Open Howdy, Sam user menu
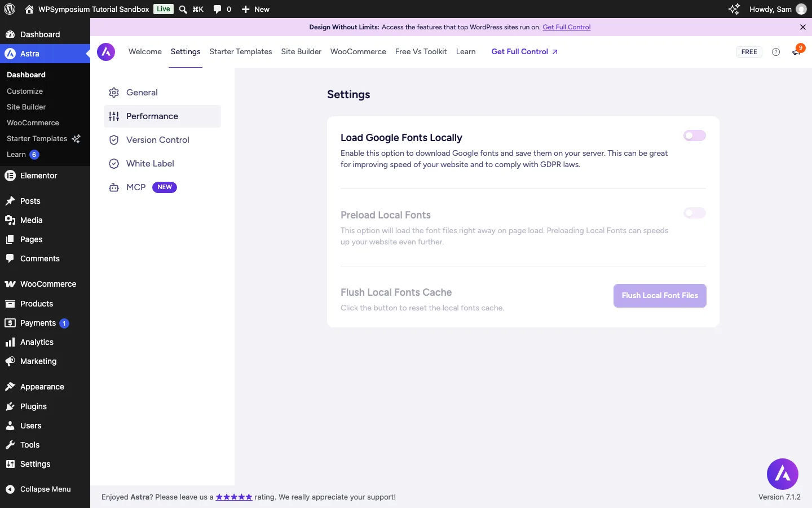The width and height of the screenshot is (812, 508). click(x=778, y=9)
